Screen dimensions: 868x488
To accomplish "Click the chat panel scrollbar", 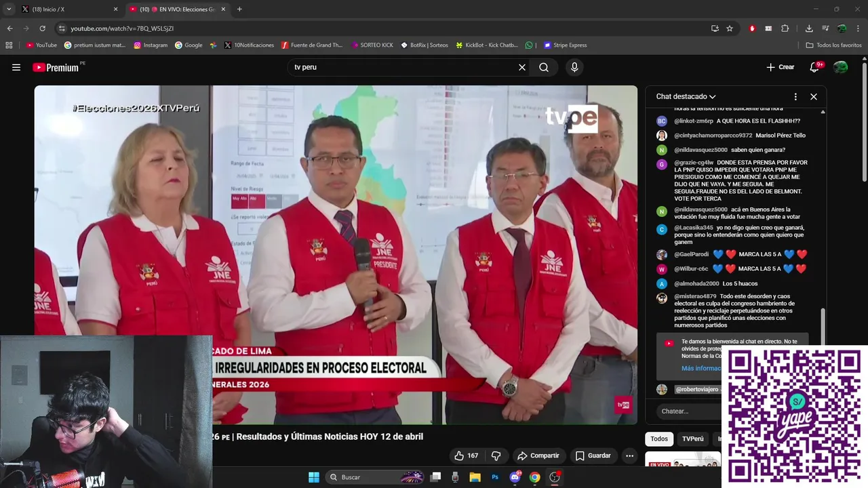I will pos(823,325).
